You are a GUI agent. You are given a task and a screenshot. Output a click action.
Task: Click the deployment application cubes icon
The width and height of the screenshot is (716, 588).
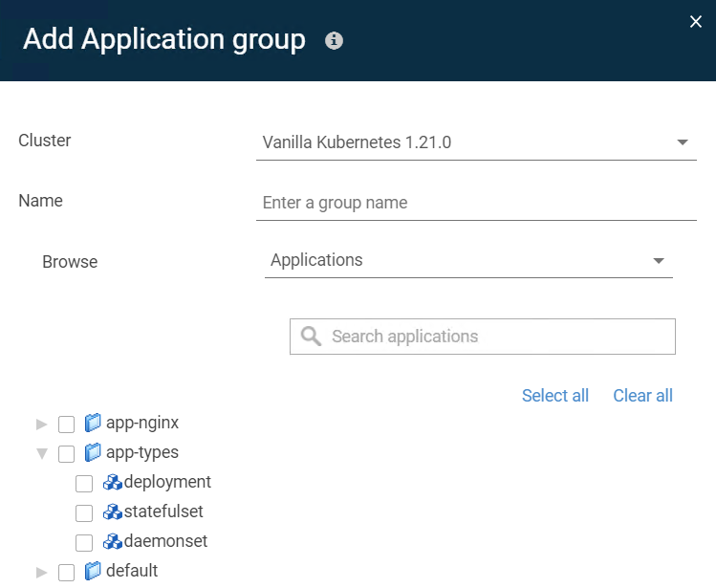[113, 482]
